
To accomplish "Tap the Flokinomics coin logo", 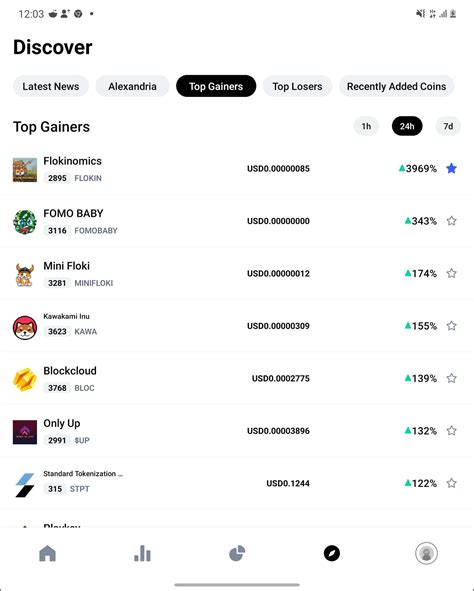I will tap(25, 170).
